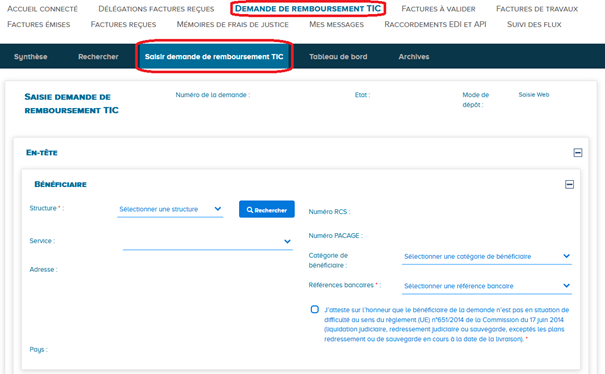Click the Pays label

(x=39, y=350)
